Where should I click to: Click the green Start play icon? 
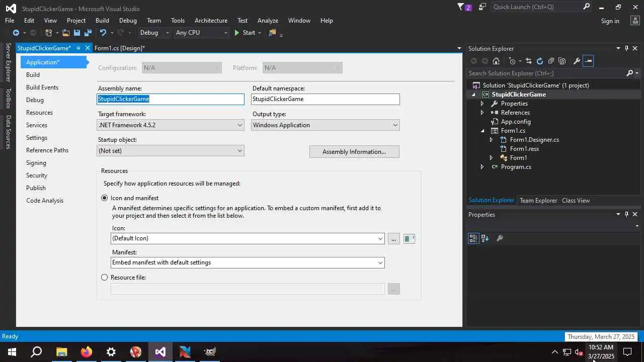[236, 33]
